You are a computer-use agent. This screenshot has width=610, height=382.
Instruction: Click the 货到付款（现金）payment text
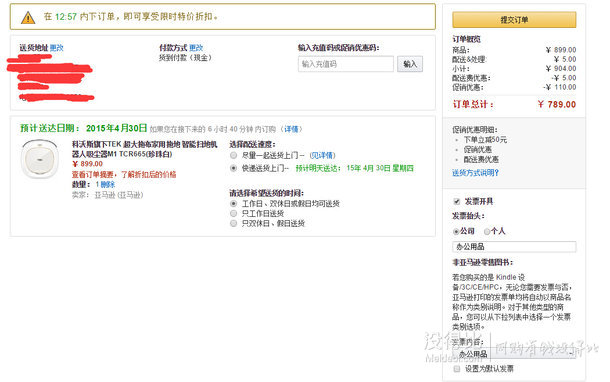point(185,58)
